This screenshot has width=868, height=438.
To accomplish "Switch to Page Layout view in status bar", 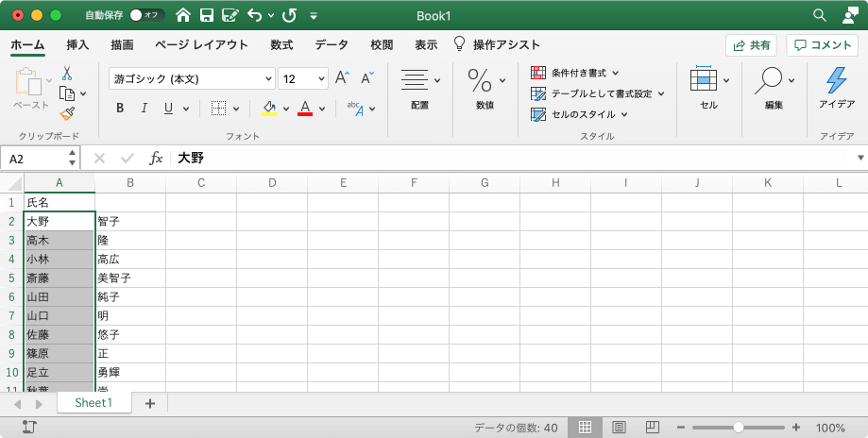I will 619,427.
